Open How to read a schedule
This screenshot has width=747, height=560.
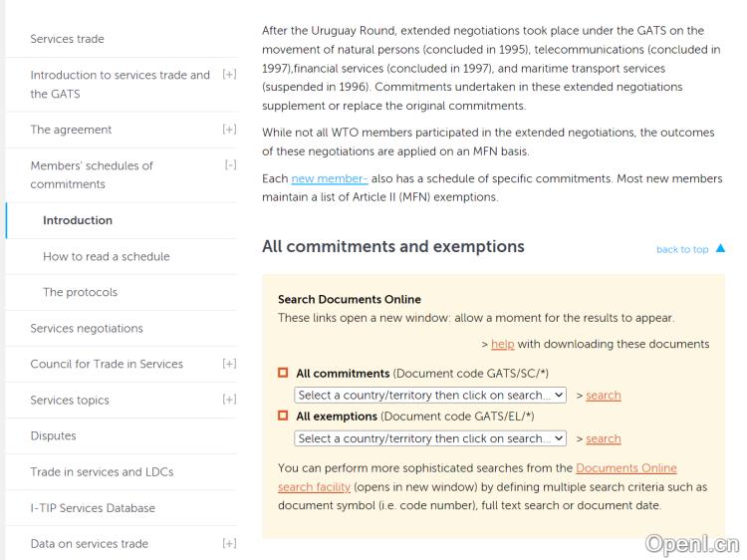tap(107, 256)
